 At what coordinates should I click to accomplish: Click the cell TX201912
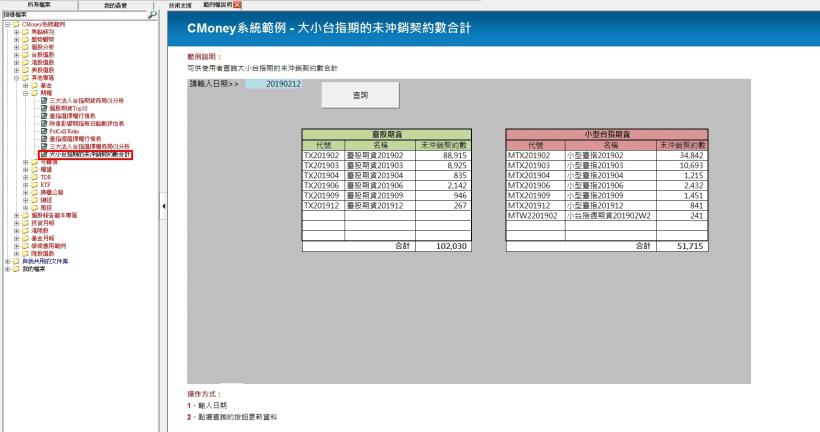(323, 206)
